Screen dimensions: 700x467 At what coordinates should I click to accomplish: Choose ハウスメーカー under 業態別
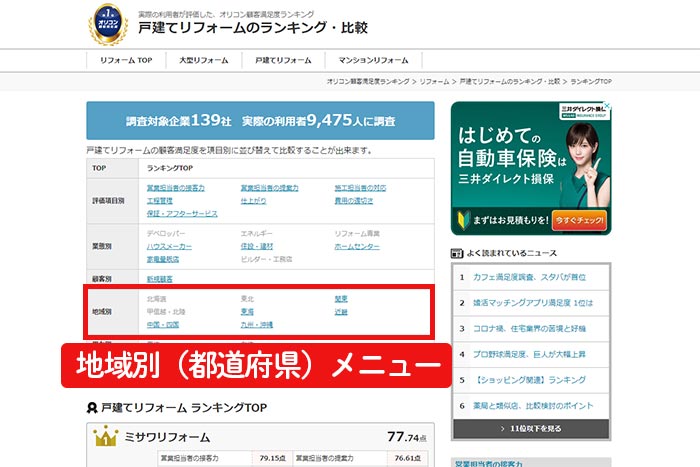click(x=169, y=246)
